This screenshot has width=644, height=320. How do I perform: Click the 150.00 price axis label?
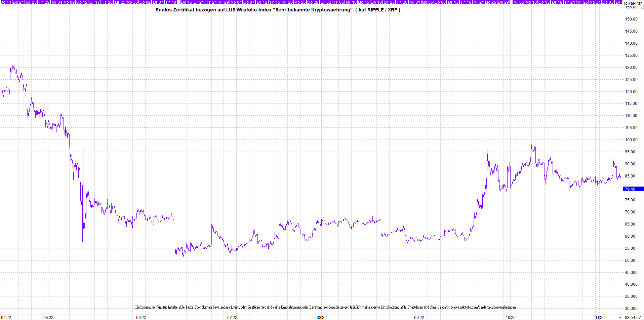pos(631,19)
